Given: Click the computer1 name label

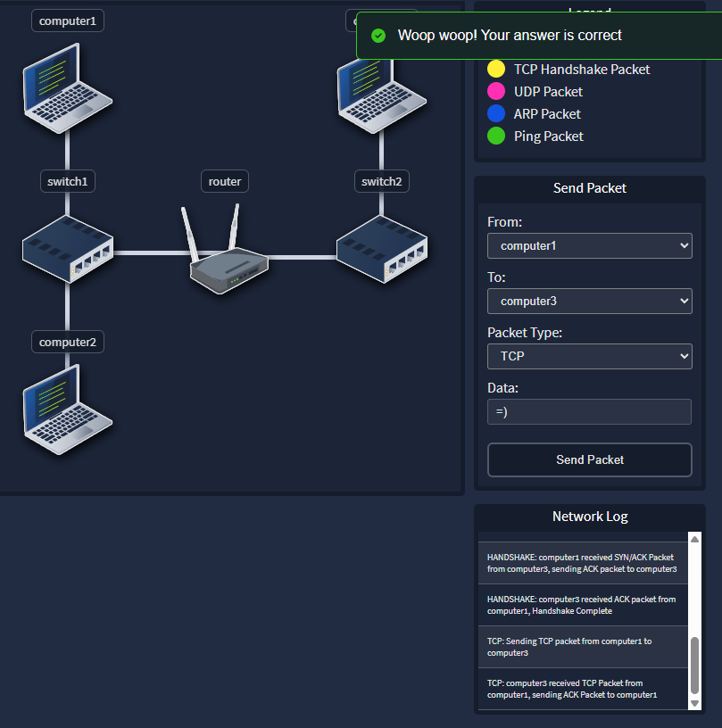Looking at the screenshot, I should pos(68,21).
